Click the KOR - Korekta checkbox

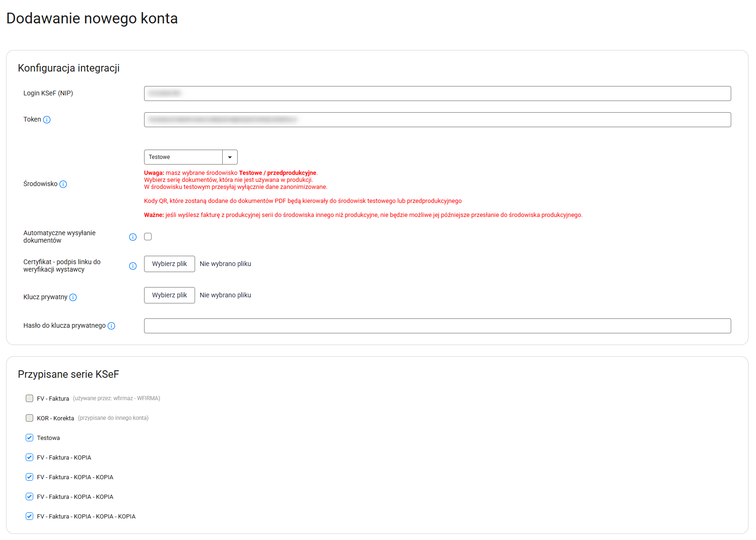point(29,418)
